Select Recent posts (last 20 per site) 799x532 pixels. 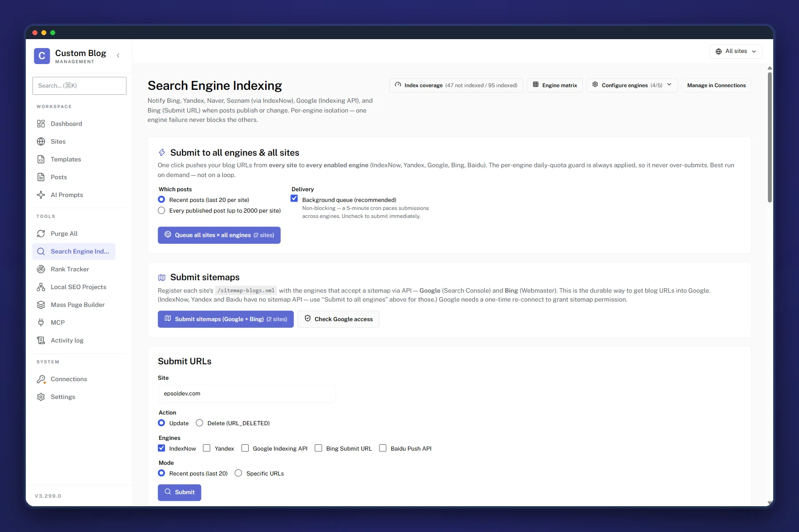pyautogui.click(x=161, y=199)
